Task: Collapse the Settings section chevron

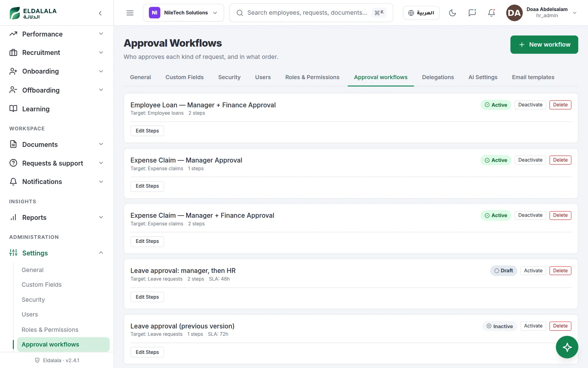Action: click(x=101, y=253)
